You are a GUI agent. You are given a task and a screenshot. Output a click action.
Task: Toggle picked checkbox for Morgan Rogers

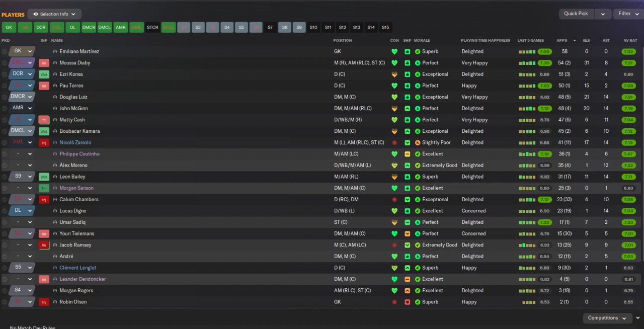5,291
